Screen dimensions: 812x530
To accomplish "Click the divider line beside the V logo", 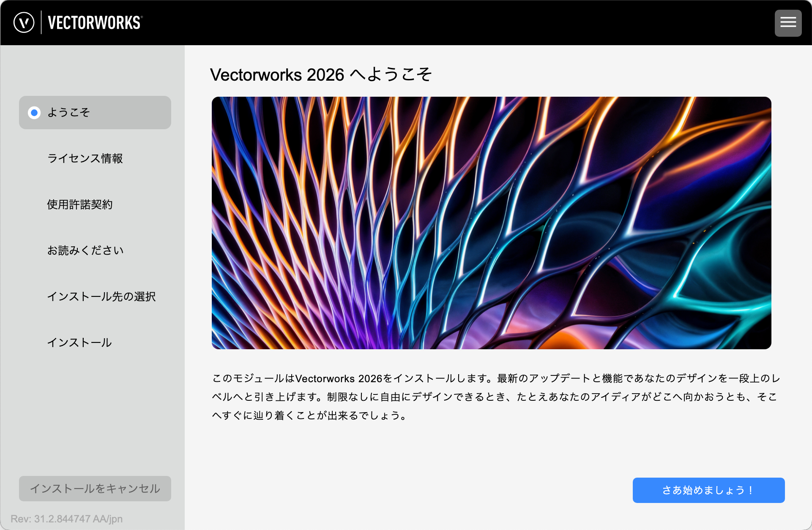I will click(41, 23).
